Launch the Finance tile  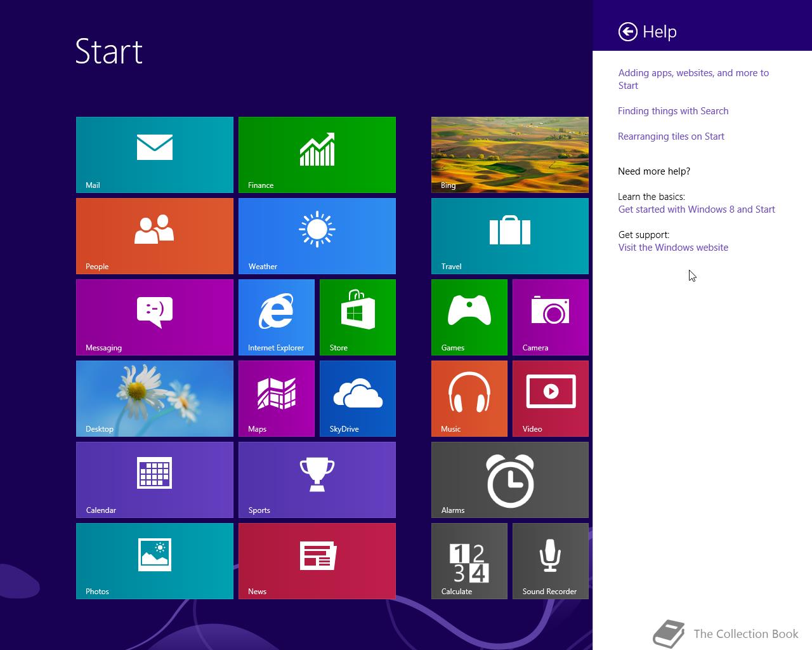317,155
